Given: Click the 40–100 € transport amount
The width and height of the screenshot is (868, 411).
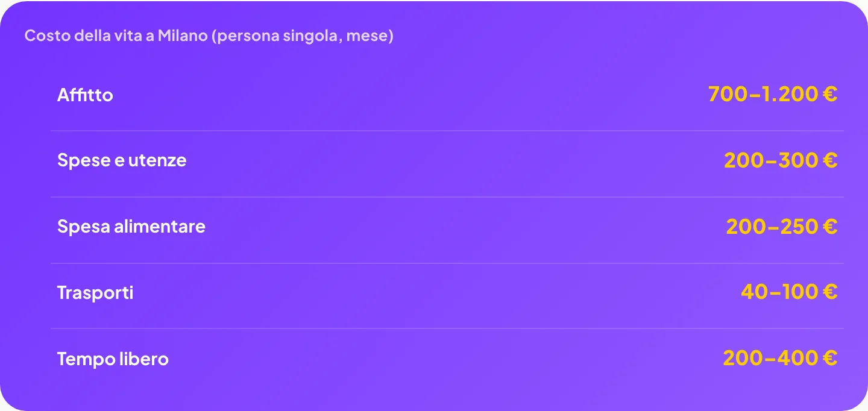Looking at the screenshot, I should click(x=789, y=292).
